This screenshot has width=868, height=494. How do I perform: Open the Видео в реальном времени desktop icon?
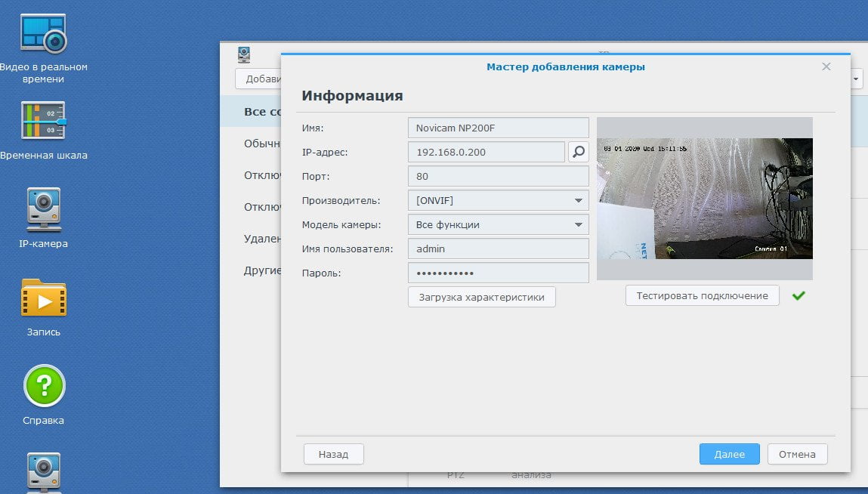click(x=43, y=34)
